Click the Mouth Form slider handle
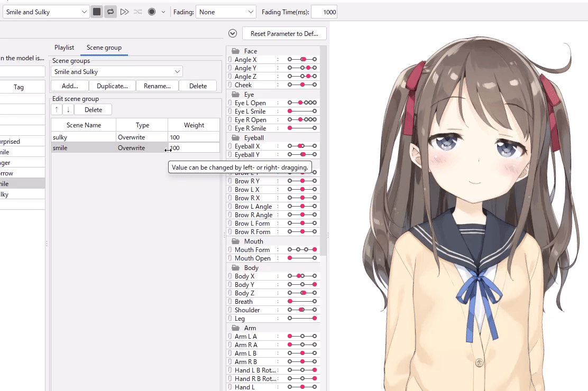Image resolution: width=588 pixels, height=391 pixels. (x=314, y=250)
